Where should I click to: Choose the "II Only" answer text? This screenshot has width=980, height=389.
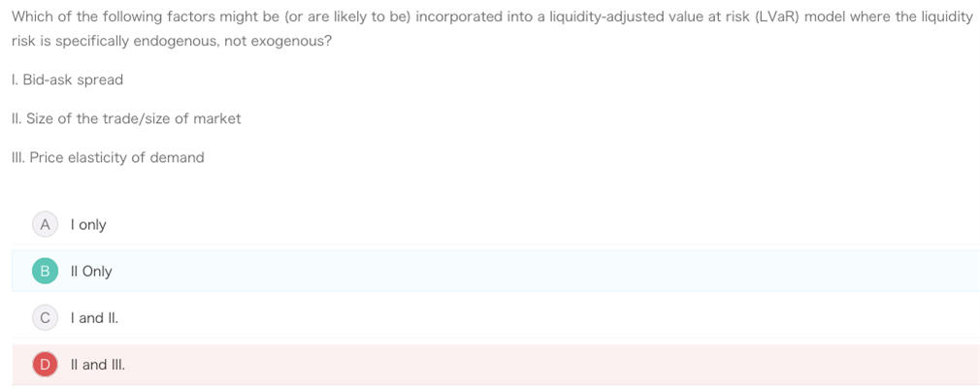point(91,272)
